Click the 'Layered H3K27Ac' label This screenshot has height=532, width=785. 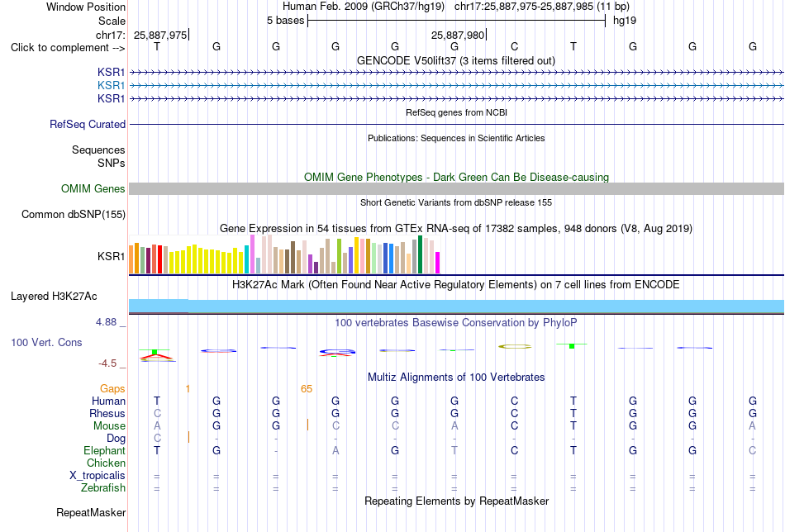(54, 297)
